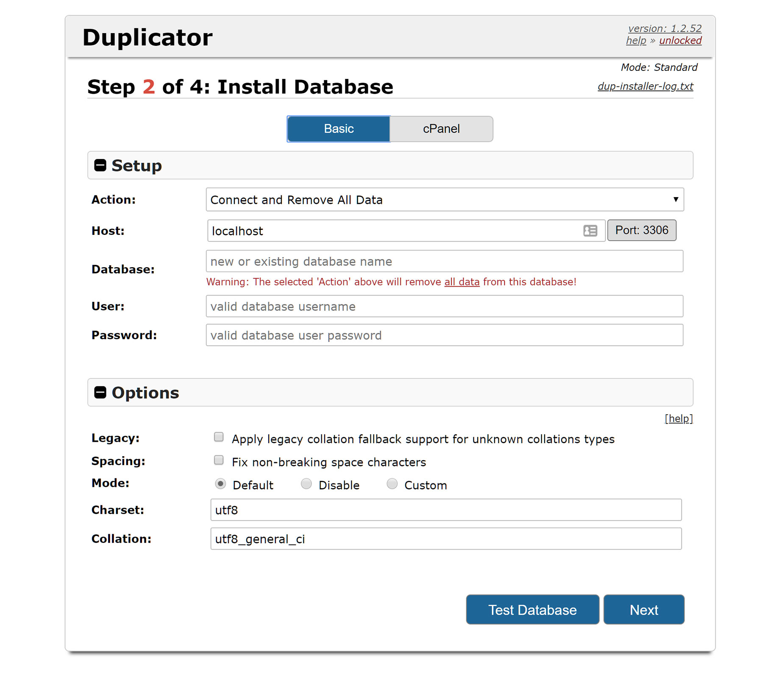
Task: Enable legacy collation fallback support
Action: (x=219, y=437)
